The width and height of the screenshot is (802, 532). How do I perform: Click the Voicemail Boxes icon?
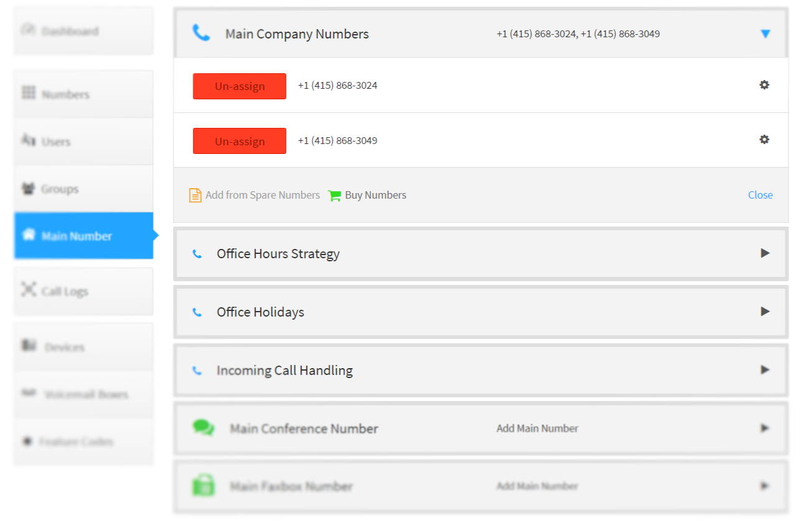[29, 393]
